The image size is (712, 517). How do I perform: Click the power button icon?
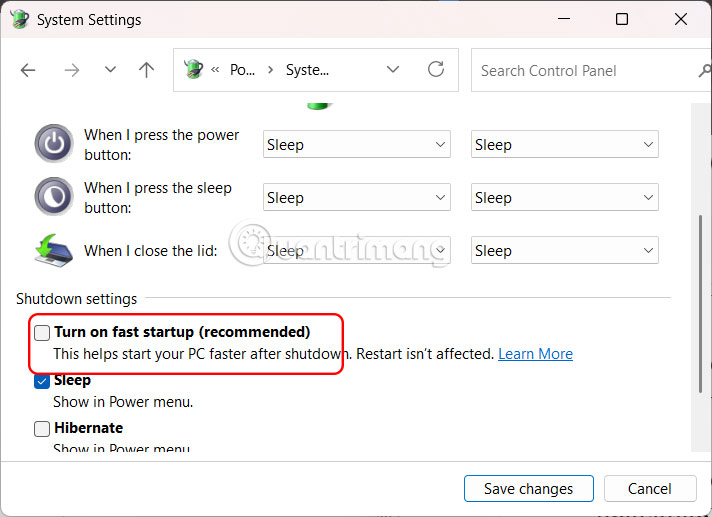(53, 143)
